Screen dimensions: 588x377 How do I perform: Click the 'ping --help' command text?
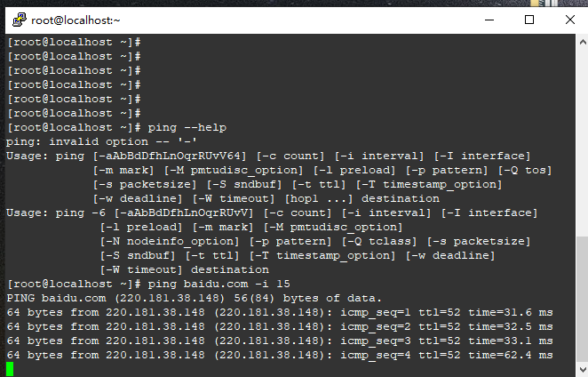(x=187, y=128)
